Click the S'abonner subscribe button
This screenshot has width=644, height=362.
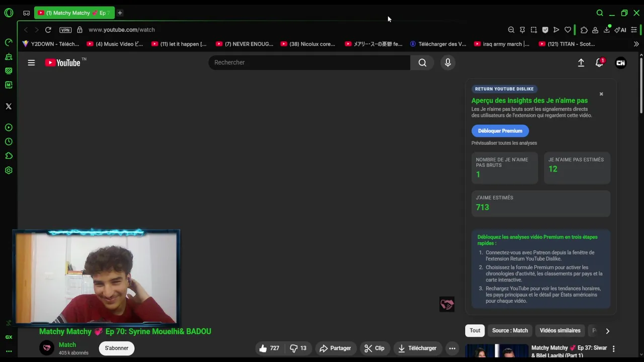117,348
